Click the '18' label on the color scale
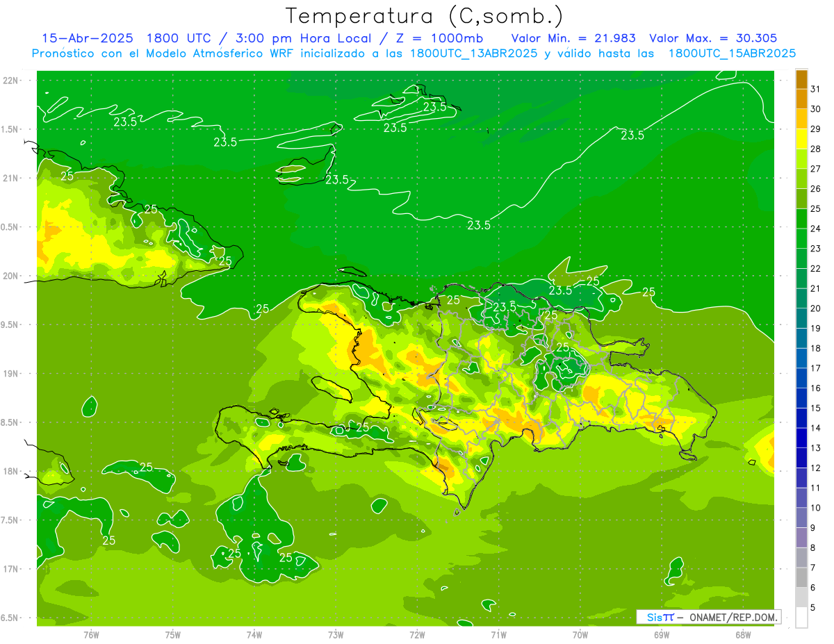Viewport: 834px width, 644px height. [816, 348]
